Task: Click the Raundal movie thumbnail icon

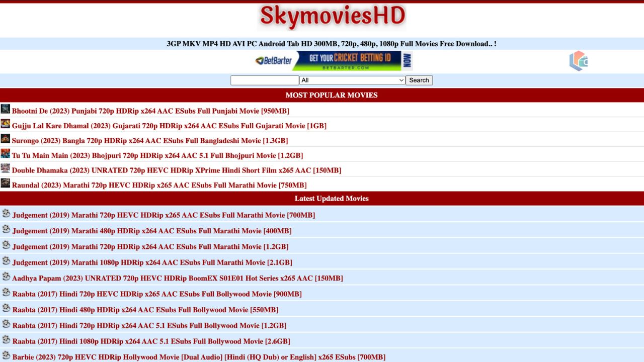Action: tap(6, 183)
